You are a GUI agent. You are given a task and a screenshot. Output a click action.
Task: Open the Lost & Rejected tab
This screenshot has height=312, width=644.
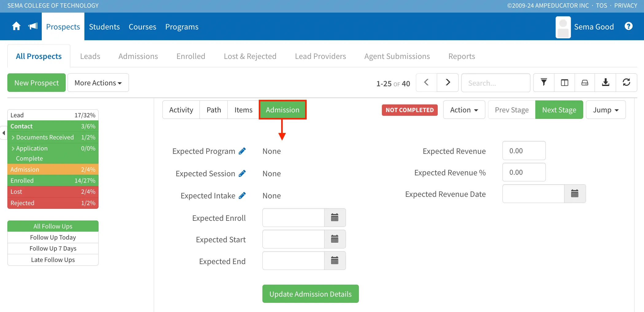(250, 56)
